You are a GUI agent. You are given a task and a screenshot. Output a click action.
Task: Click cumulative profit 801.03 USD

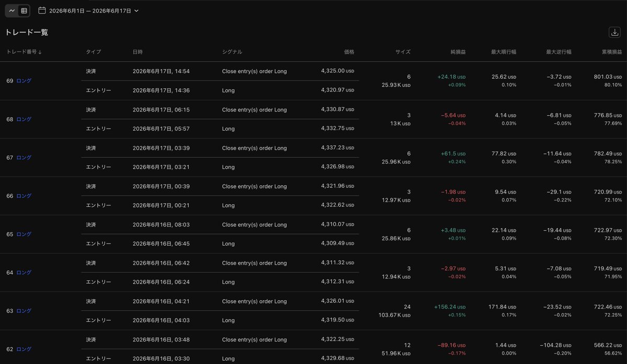608,77
